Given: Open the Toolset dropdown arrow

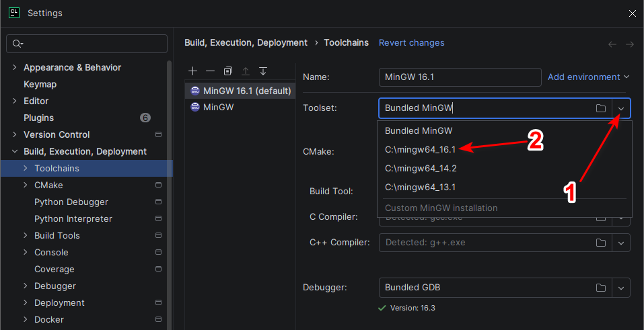Looking at the screenshot, I should (x=621, y=108).
